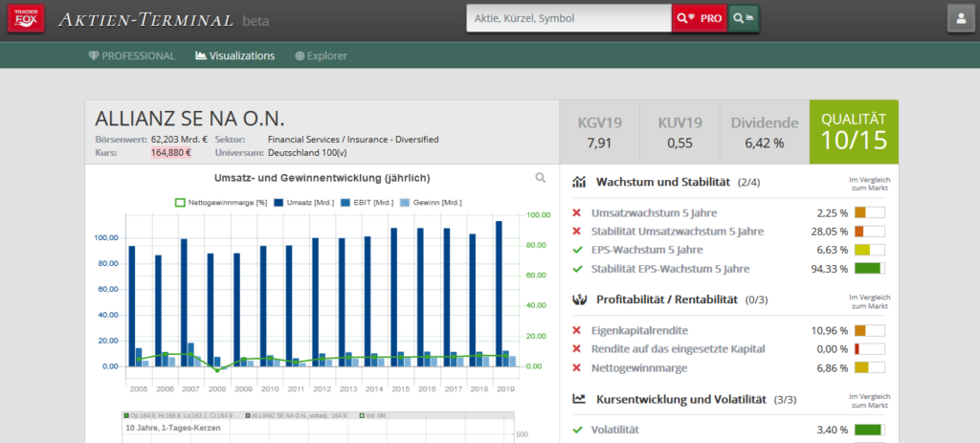Click the Umsatz- und Gewinnentwicklung (jährlich) title
Image resolution: width=980 pixels, height=443 pixels.
tap(322, 178)
